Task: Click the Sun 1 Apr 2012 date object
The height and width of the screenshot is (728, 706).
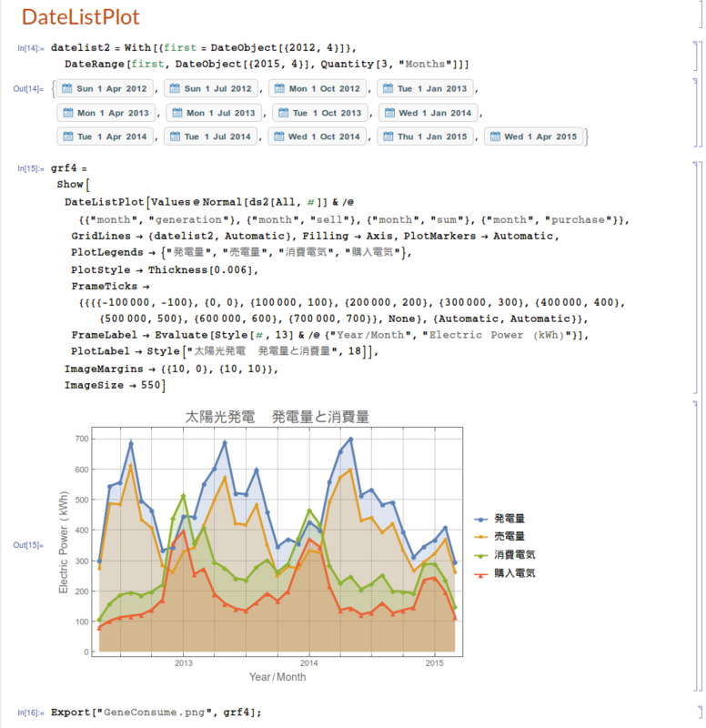Action: (105, 88)
